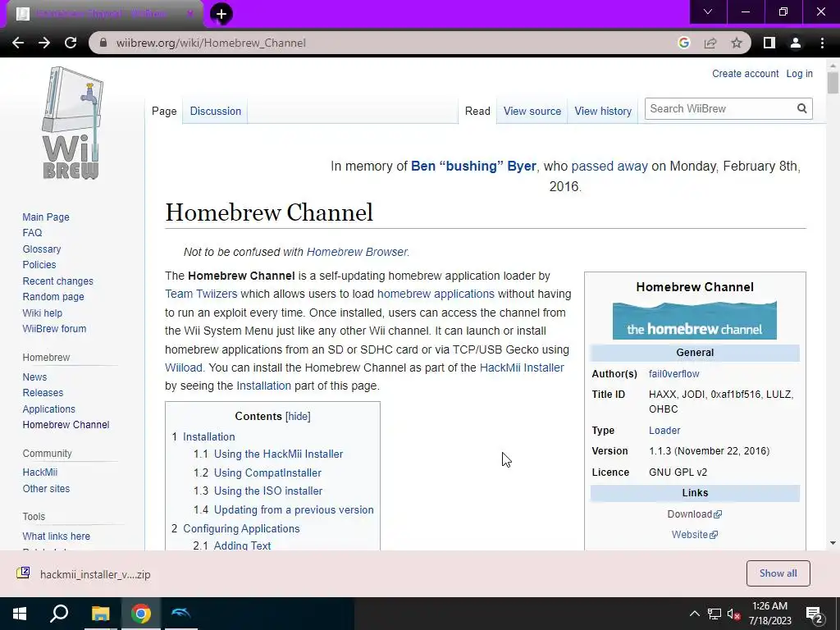Go forward with the browser arrow

pos(44,43)
